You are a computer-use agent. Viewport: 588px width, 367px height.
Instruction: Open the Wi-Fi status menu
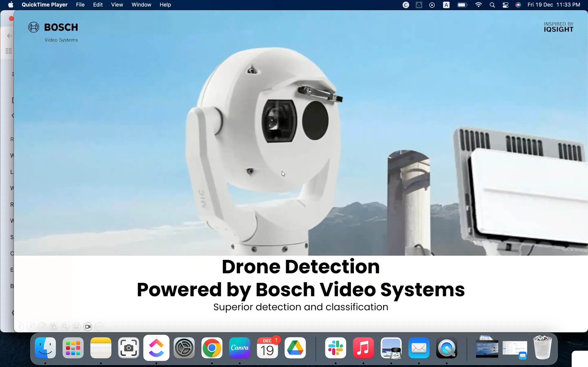pos(478,5)
